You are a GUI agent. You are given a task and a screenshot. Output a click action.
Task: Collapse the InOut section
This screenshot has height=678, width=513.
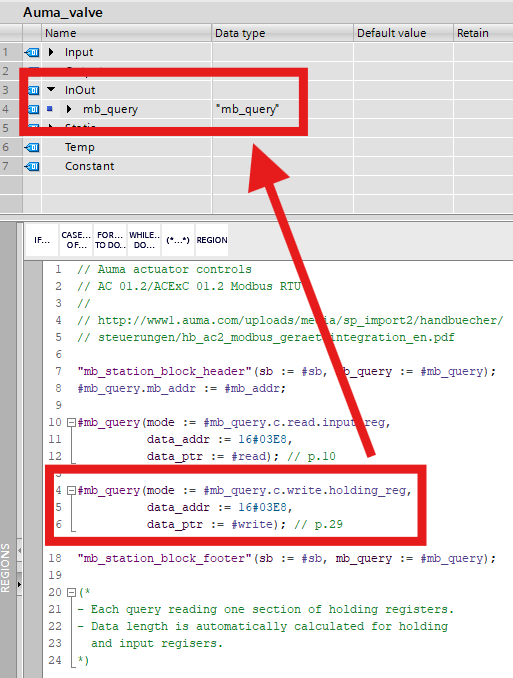click(x=51, y=90)
